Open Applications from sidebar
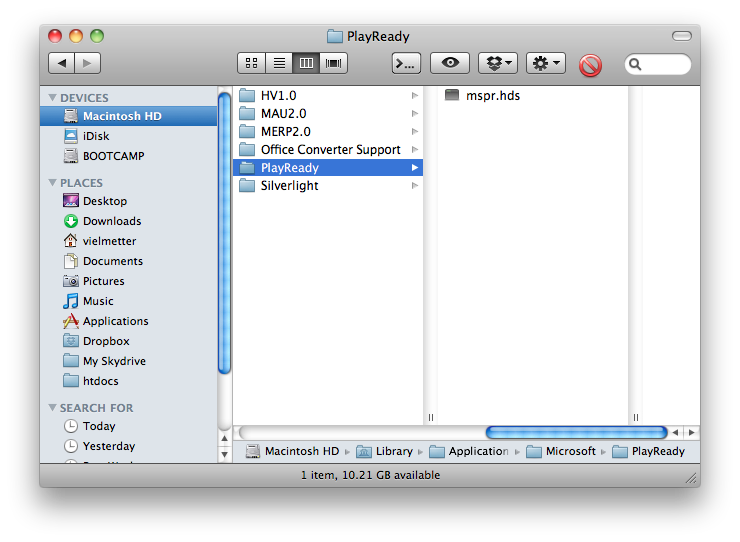This screenshot has width=740, height=542. pos(128,321)
